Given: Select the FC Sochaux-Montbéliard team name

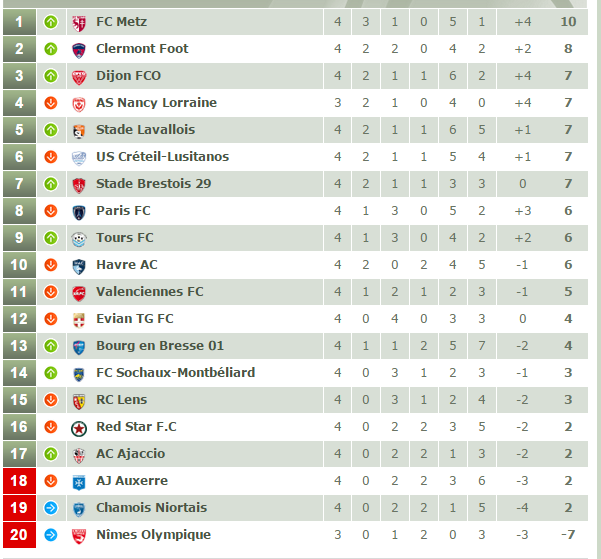Looking at the screenshot, I should tap(176, 373).
